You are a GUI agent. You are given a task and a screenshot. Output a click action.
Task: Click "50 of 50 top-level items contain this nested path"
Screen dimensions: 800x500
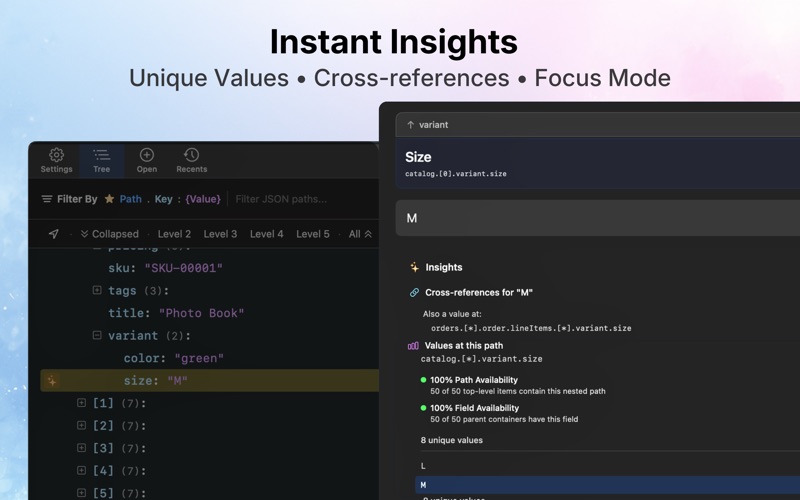(x=518, y=391)
